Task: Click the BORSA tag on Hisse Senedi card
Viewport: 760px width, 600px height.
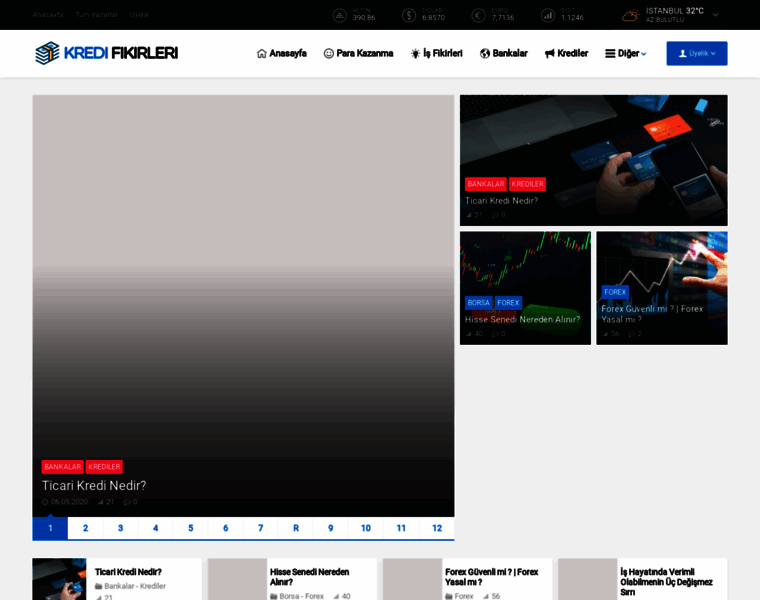Action: pos(478,302)
